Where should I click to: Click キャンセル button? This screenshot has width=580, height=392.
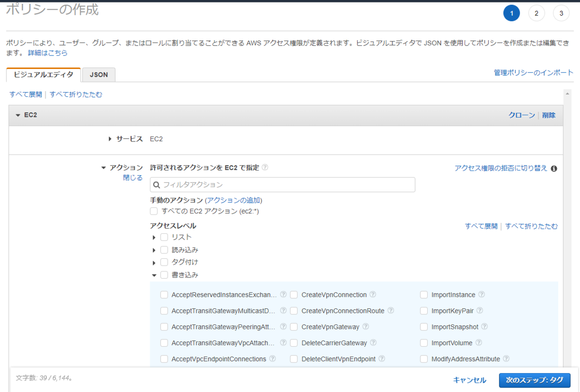tap(470, 380)
